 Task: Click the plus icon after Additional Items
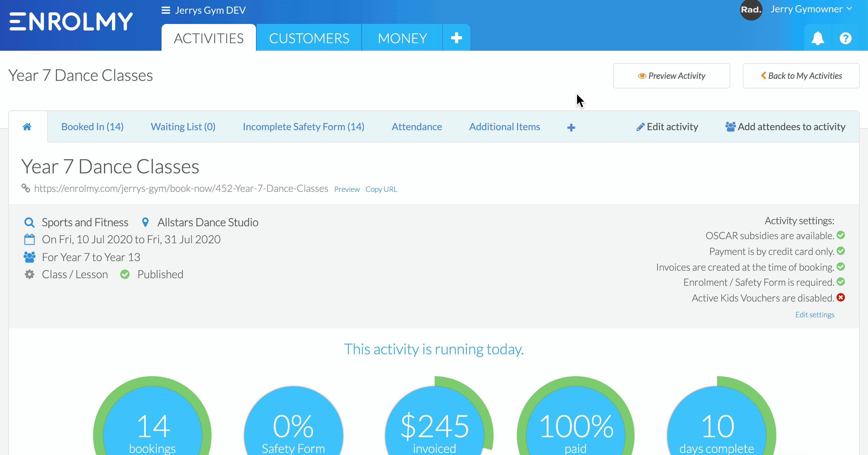click(571, 127)
